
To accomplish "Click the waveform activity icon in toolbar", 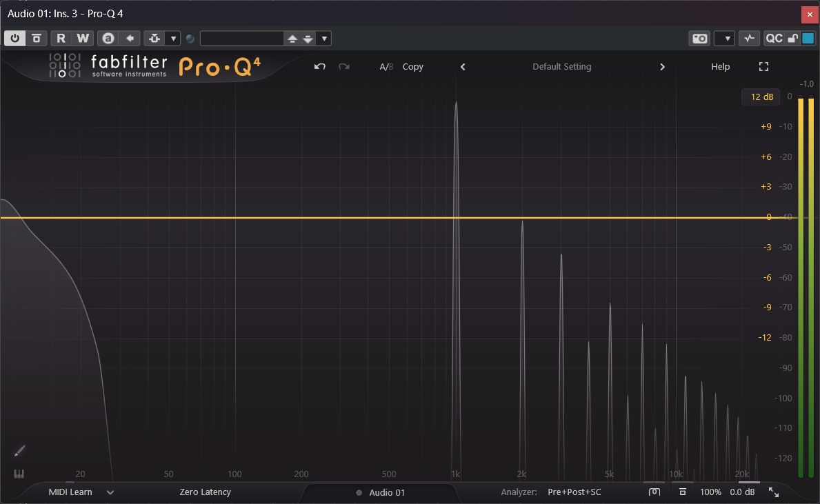I will (x=749, y=38).
